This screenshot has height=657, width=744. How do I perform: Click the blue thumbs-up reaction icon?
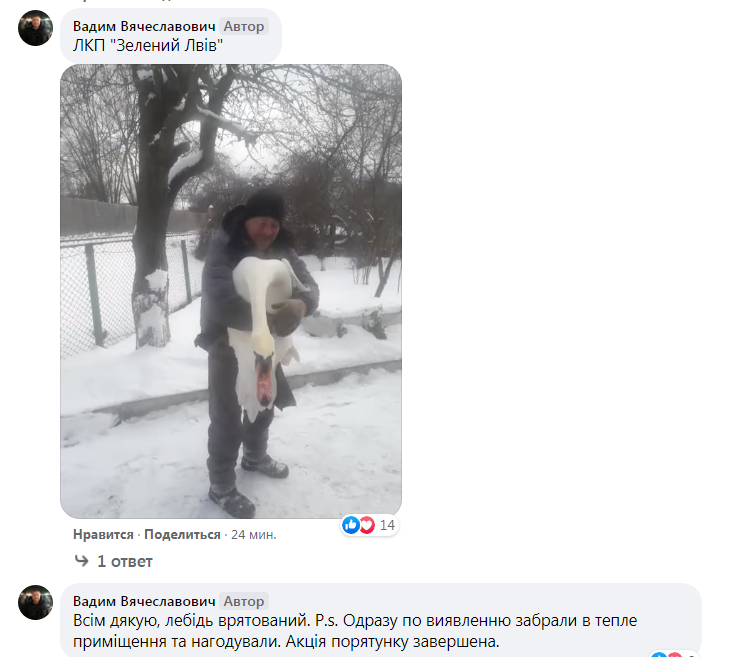click(x=351, y=525)
